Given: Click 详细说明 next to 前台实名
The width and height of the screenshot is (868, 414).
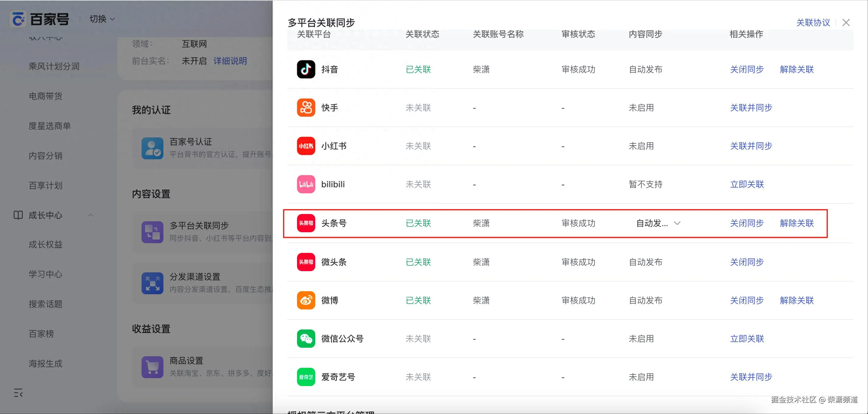Looking at the screenshot, I should 230,61.
